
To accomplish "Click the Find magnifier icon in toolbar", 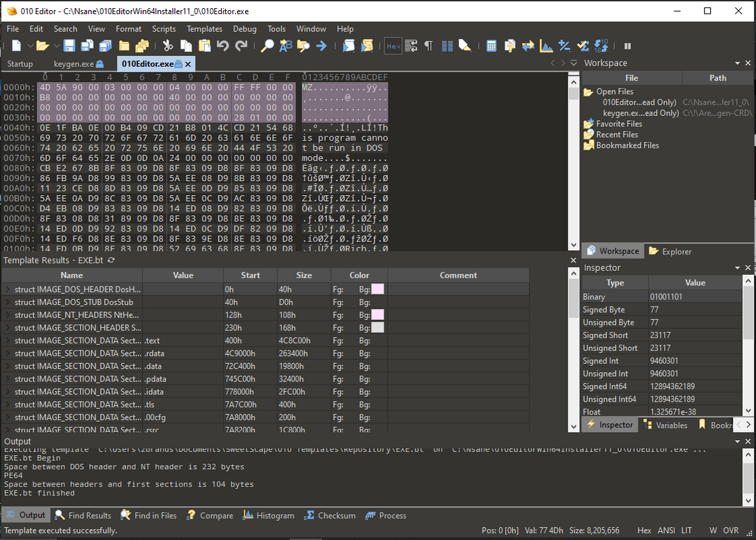I will click(x=268, y=46).
